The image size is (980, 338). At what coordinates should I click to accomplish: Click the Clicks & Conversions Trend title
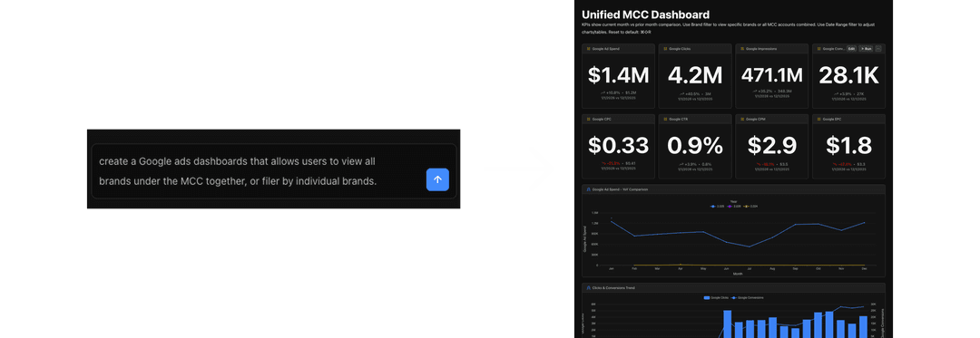[x=613, y=287]
